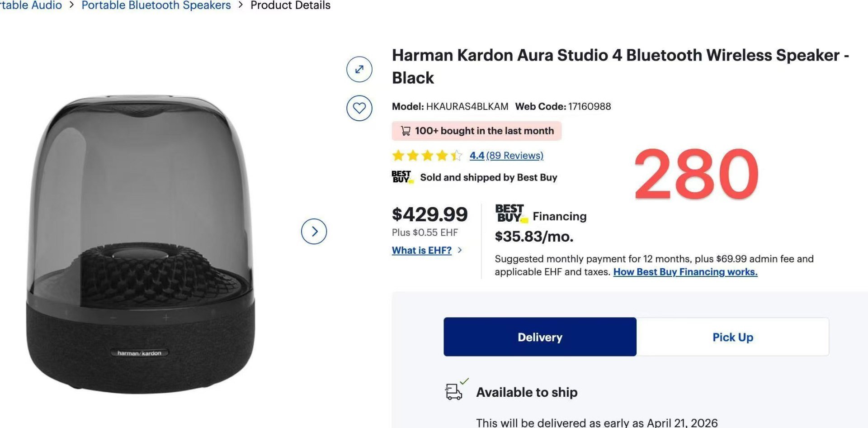The width and height of the screenshot is (868, 428).
Task: Open the 4.4 (89 Reviews) link
Action: coord(506,156)
